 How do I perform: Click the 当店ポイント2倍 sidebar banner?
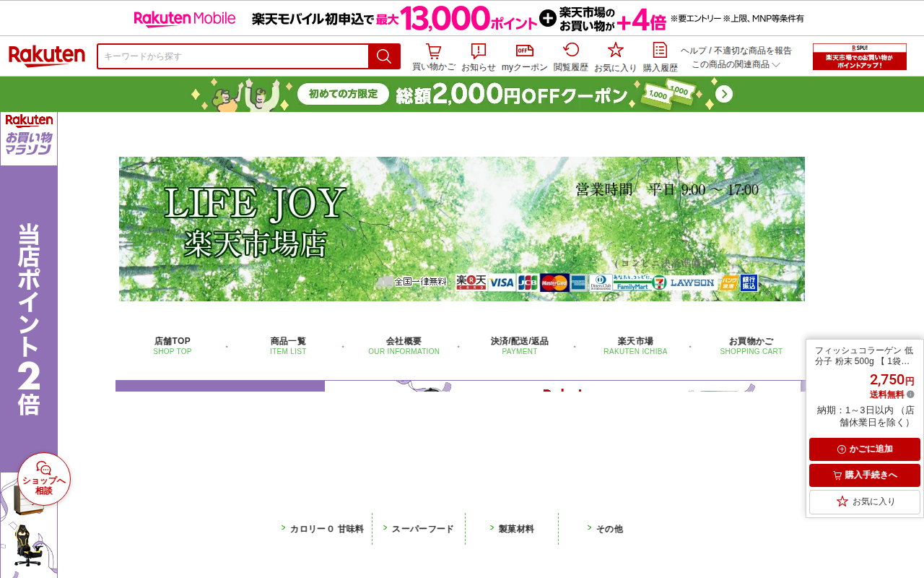tap(29, 319)
